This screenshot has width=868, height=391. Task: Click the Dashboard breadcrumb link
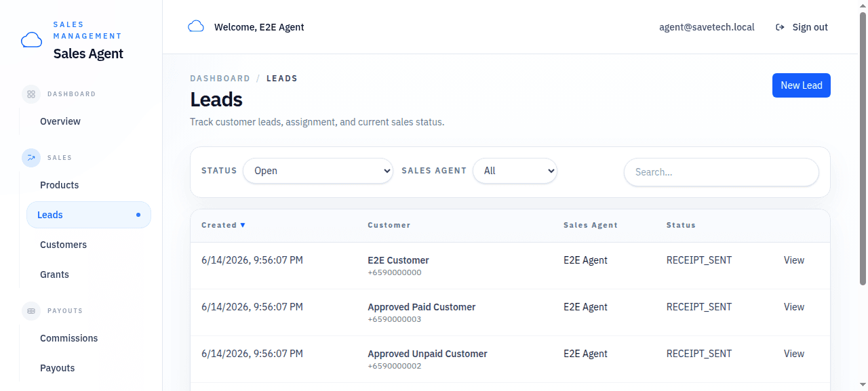pyautogui.click(x=220, y=79)
